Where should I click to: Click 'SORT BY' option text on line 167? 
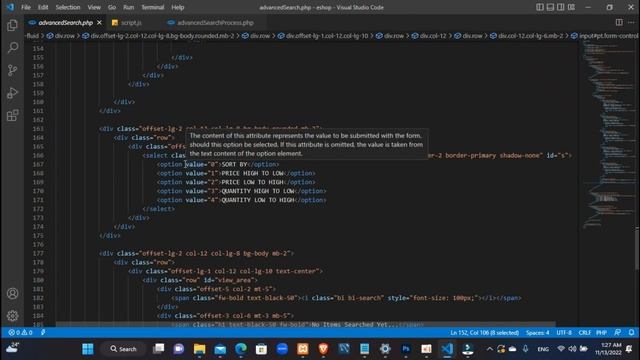(x=234, y=164)
